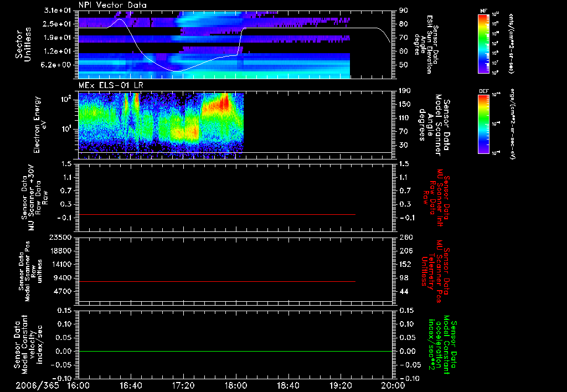567x392 pixels.
Task: Click the red high-flux region in the ELS spectrogram
Action: (224, 103)
